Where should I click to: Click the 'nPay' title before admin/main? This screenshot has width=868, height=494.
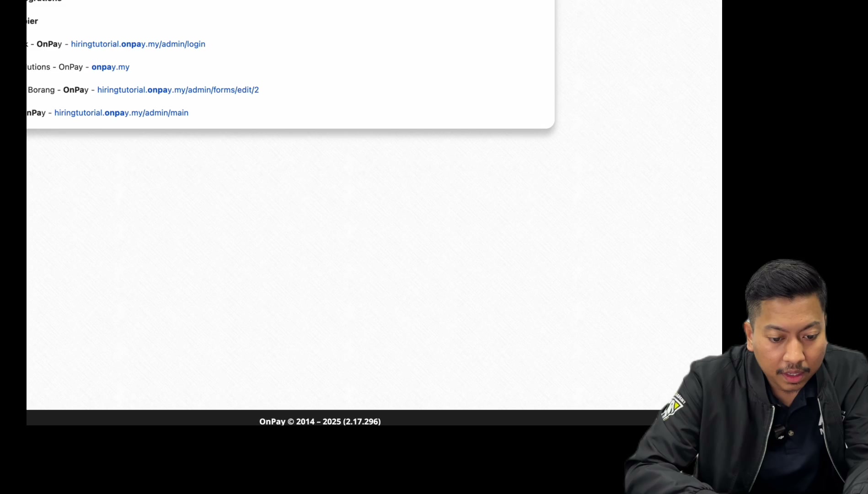point(36,113)
